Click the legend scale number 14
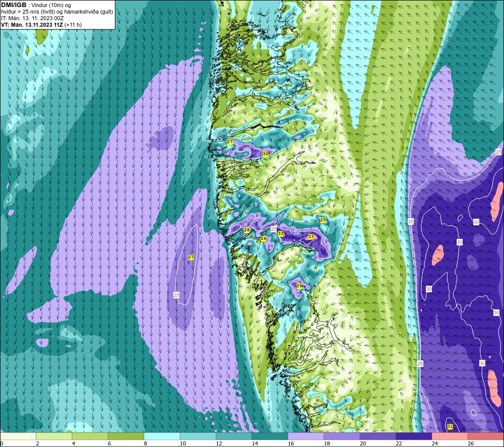The width and height of the screenshot is (504, 447). [x=255, y=443]
